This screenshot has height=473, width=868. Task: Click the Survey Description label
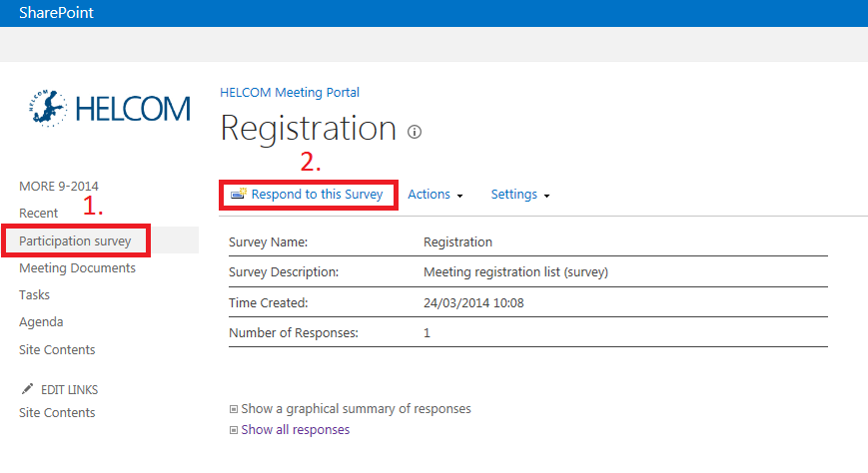(x=284, y=272)
